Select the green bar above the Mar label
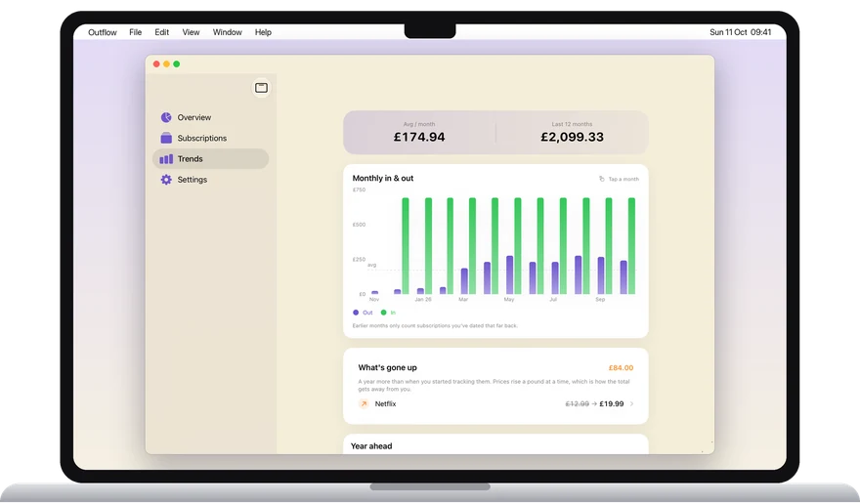Screen dimensions: 860x504 [x=472, y=246]
